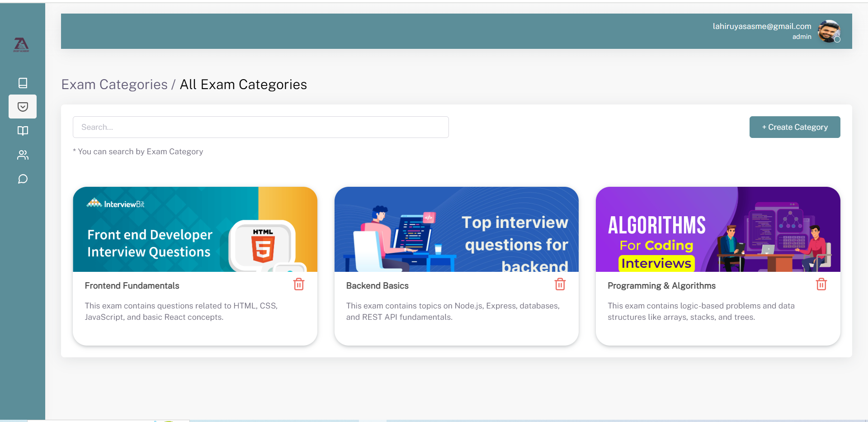Select the exam categories pocket icon
This screenshot has width=868, height=422.
(23, 107)
